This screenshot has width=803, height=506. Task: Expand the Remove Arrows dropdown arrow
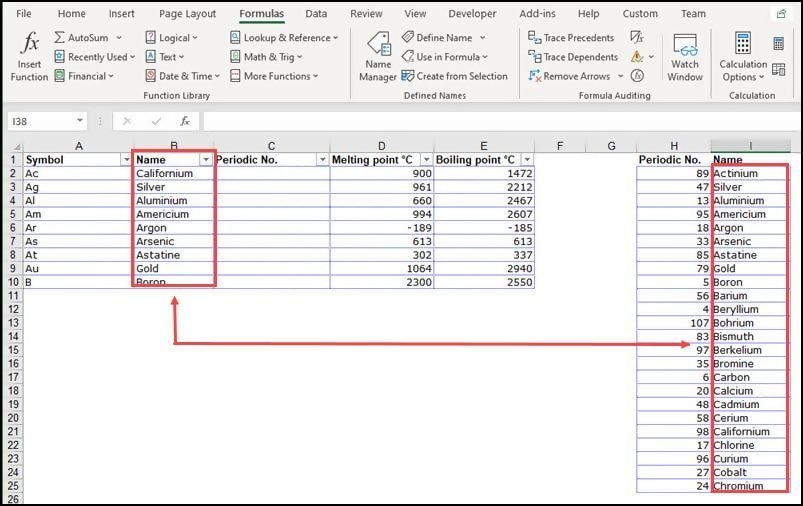[x=620, y=76]
